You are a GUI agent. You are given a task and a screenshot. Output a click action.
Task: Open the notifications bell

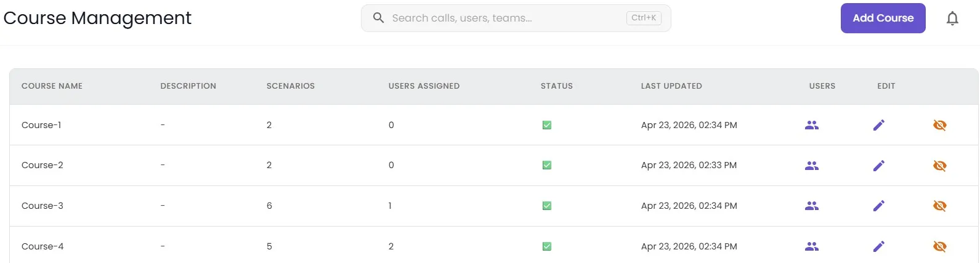pos(952,18)
